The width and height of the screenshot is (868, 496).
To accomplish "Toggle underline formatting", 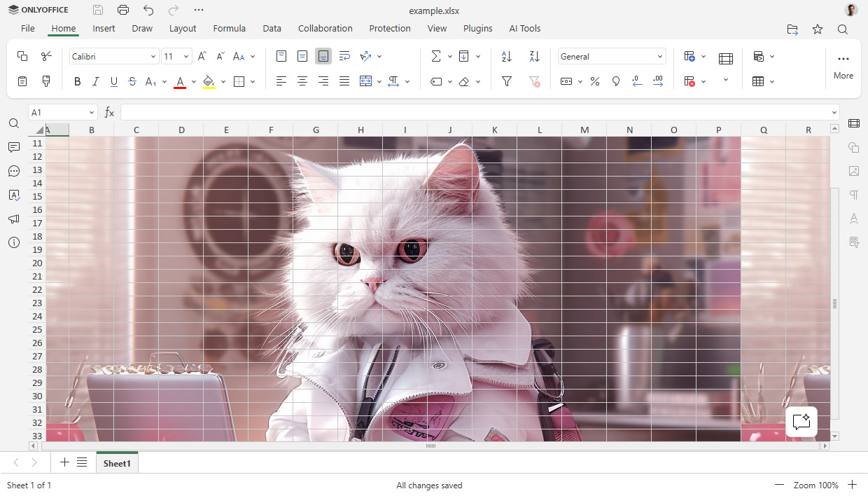I will pyautogui.click(x=114, y=81).
